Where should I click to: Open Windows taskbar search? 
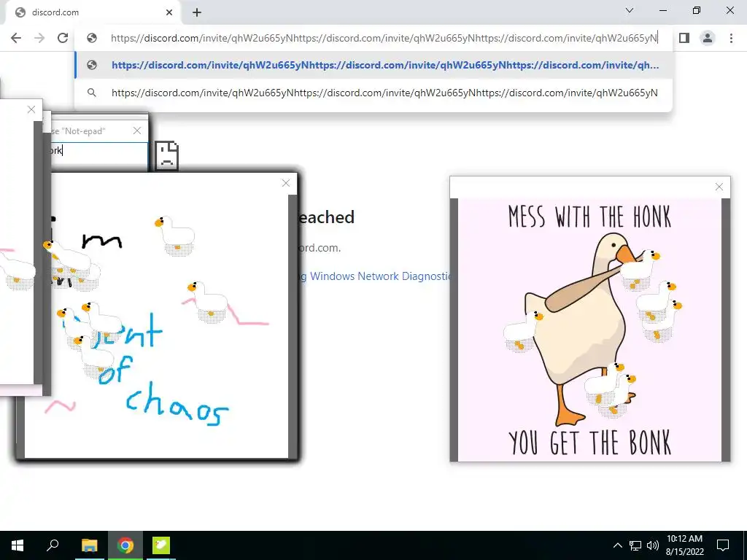(53, 545)
